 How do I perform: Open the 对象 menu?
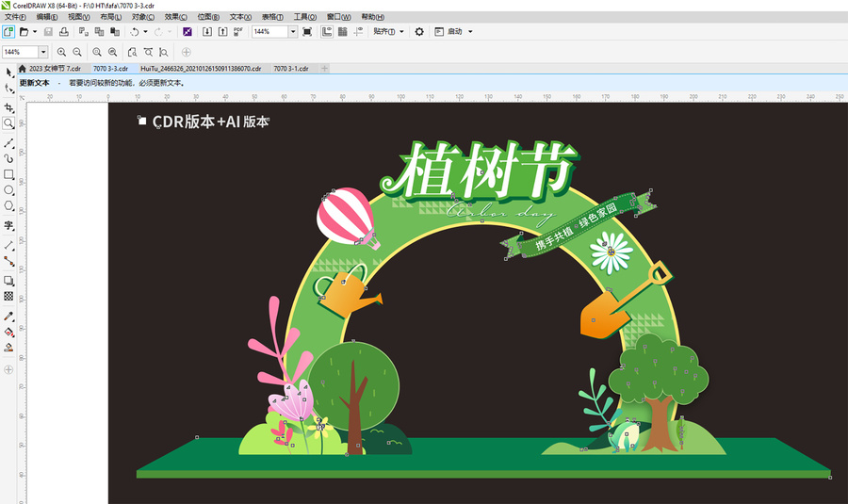143,17
